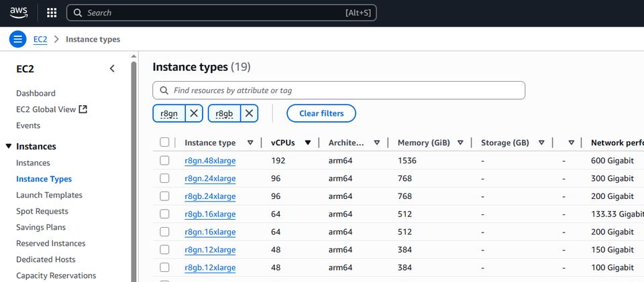Remove the r8gb filter tag
Screen dimensions: 644x282
(249, 113)
